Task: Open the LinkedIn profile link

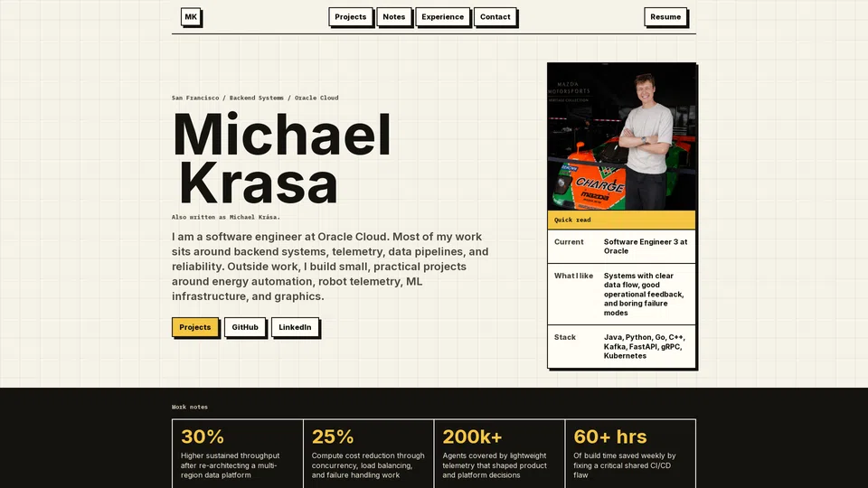Action: 295,327
